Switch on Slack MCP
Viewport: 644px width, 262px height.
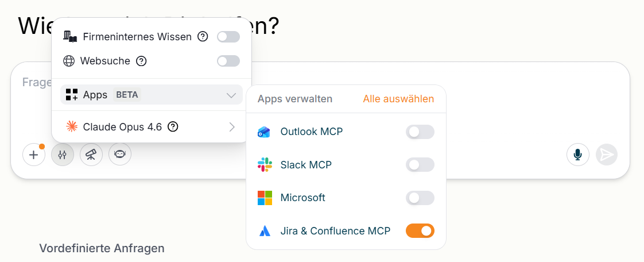[x=420, y=165]
